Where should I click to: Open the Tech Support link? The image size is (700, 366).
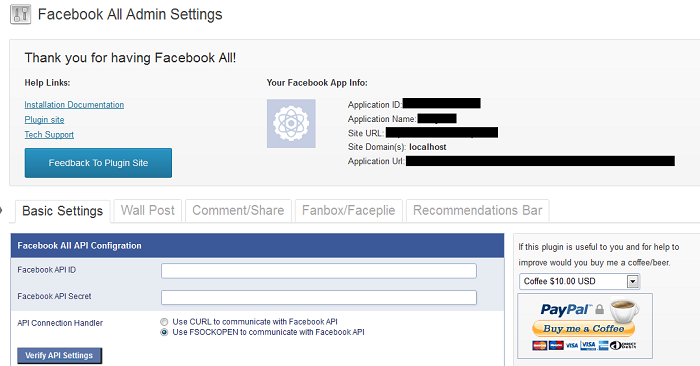coord(49,134)
